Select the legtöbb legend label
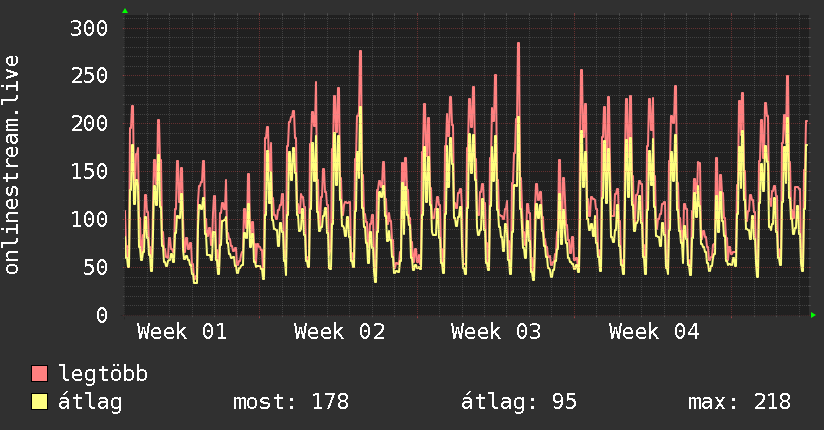The height and width of the screenshot is (430, 824). (x=103, y=374)
